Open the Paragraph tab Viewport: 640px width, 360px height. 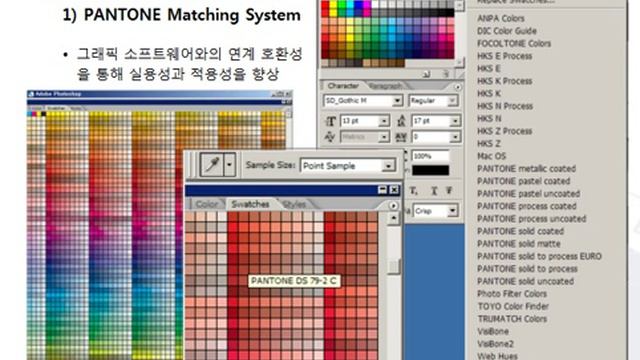pyautogui.click(x=386, y=86)
